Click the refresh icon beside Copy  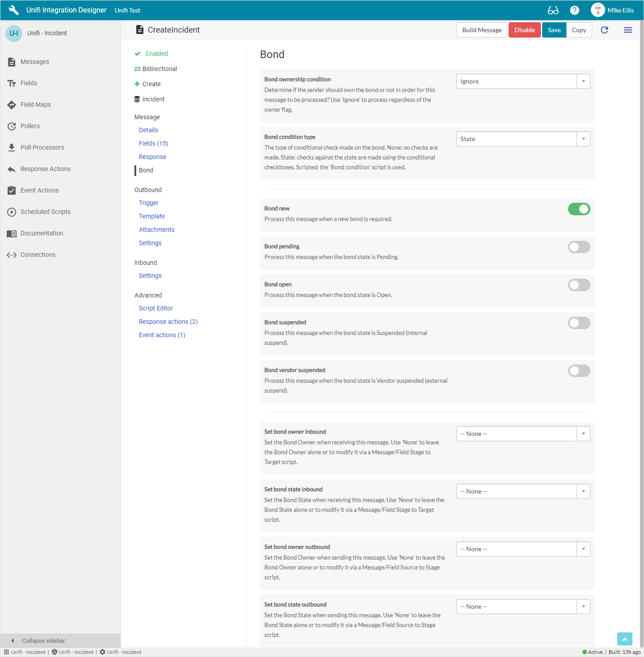click(x=604, y=30)
